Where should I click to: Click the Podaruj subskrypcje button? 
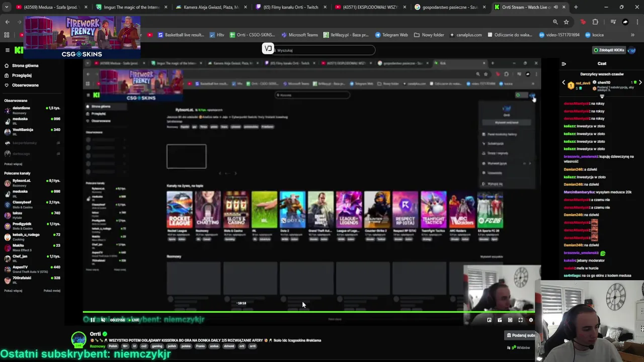point(521,335)
